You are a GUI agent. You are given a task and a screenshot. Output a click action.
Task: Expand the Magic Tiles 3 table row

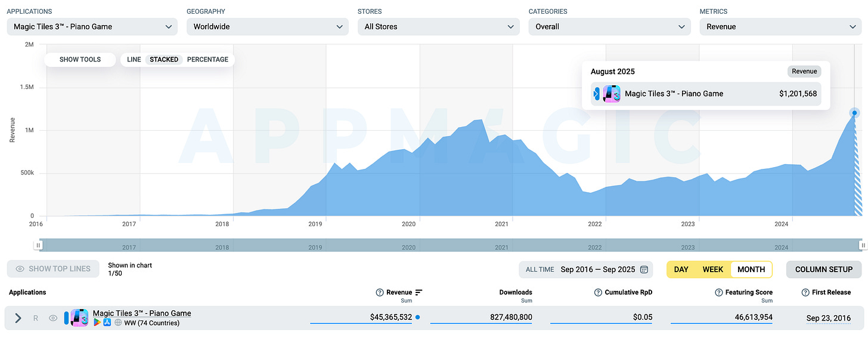point(18,318)
